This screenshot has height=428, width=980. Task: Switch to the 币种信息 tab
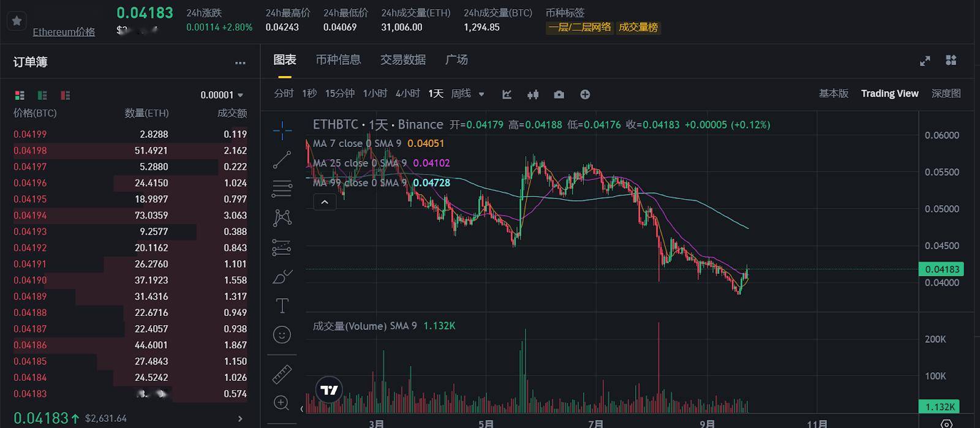tap(337, 59)
